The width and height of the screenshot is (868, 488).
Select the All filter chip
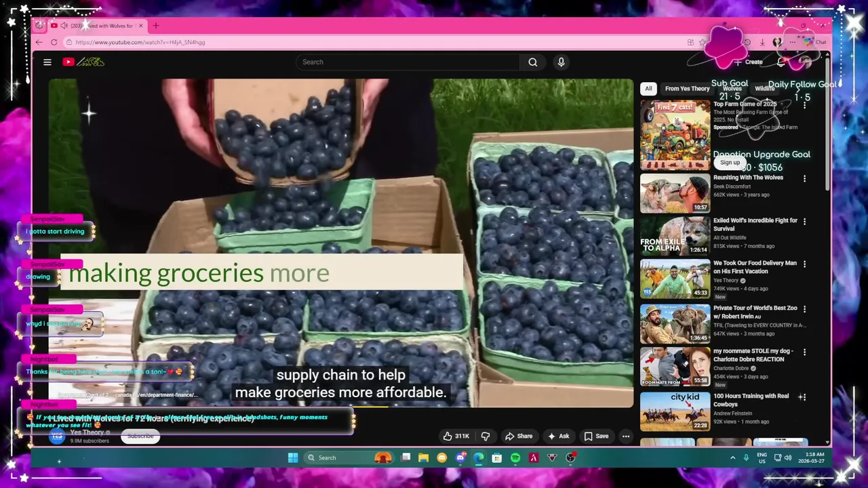click(648, 88)
